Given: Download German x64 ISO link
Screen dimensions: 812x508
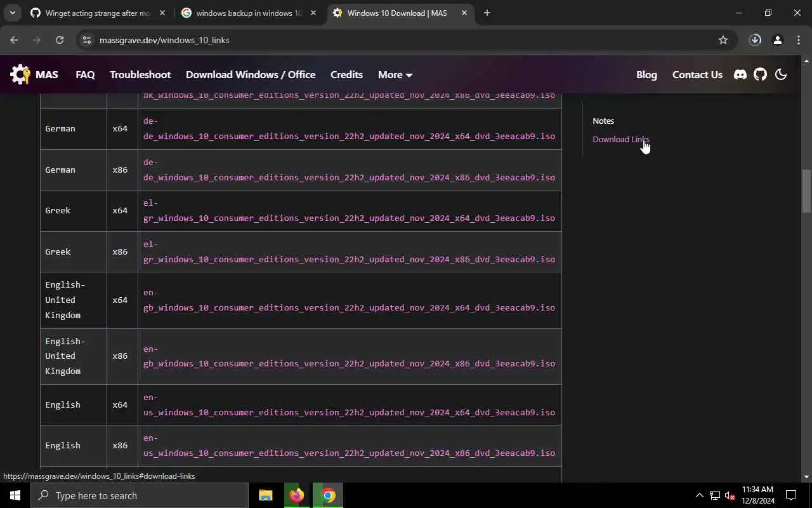Looking at the screenshot, I should (x=349, y=128).
